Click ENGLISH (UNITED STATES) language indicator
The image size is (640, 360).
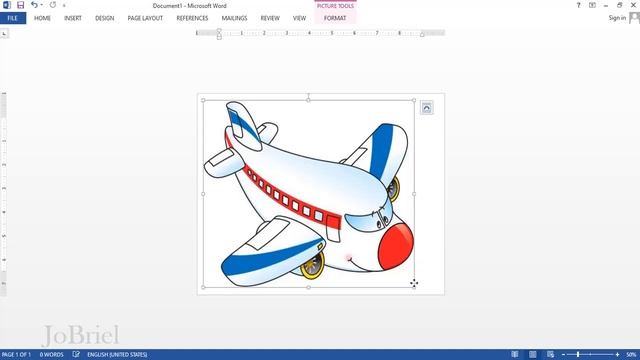(117, 355)
